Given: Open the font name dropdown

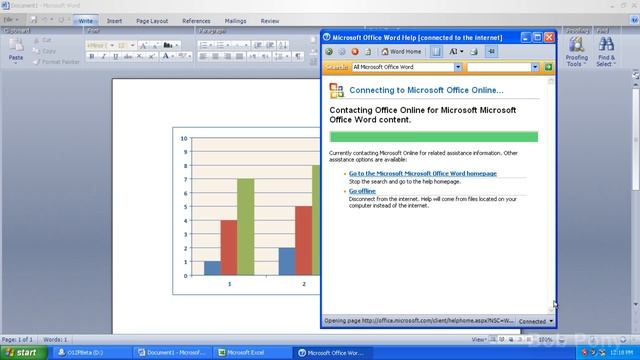Looking at the screenshot, I should click(x=111, y=45).
